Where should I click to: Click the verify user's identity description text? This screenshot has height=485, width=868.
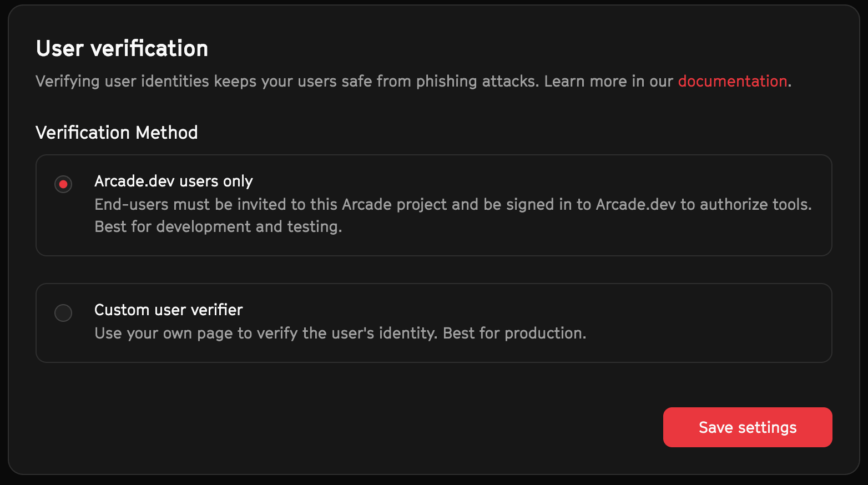coord(340,333)
